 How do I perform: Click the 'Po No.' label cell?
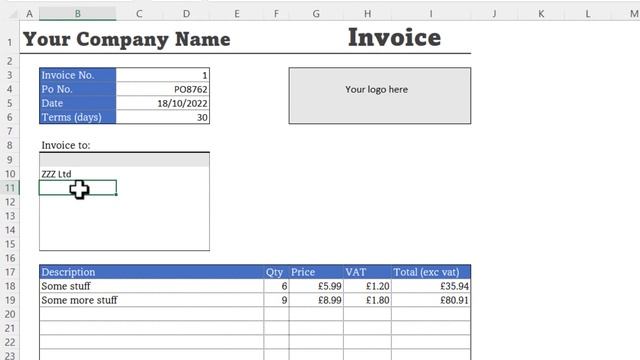(78, 89)
